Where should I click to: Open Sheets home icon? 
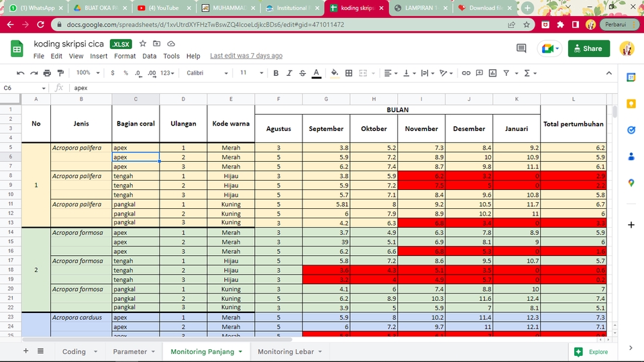[17, 49]
